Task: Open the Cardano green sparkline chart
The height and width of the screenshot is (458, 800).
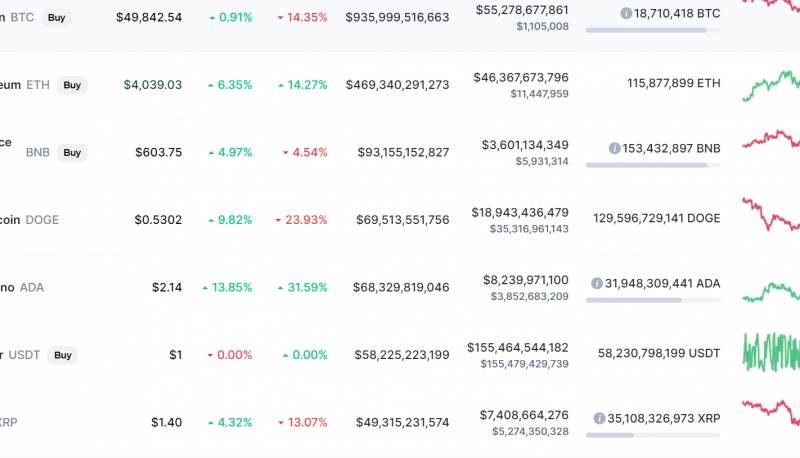Action: pos(771,292)
